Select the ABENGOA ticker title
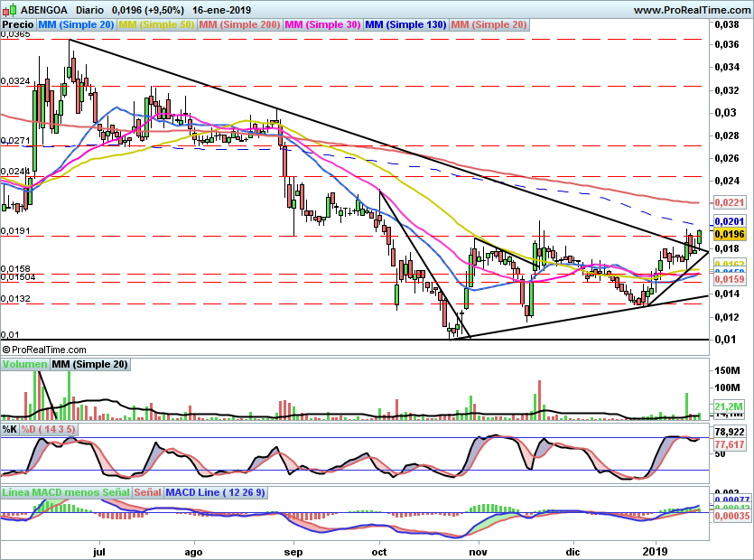Viewport: 754px width, 560px height. [x=43, y=10]
